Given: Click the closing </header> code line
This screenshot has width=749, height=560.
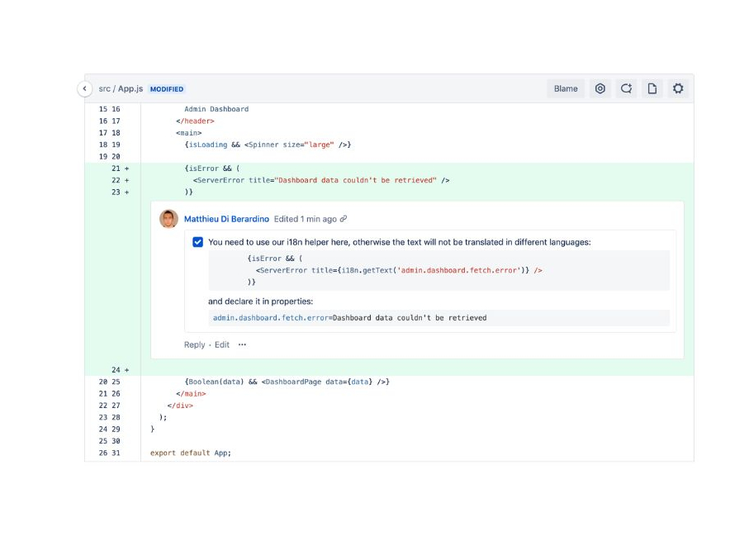Looking at the screenshot, I should point(195,121).
